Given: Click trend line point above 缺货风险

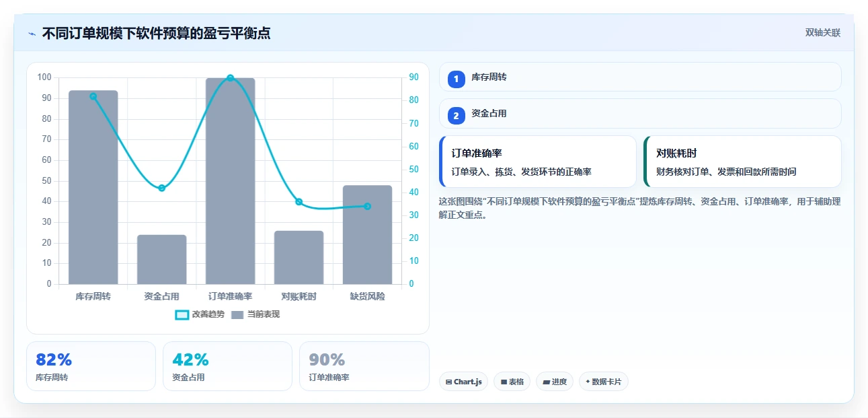Looking at the screenshot, I should (x=367, y=206).
